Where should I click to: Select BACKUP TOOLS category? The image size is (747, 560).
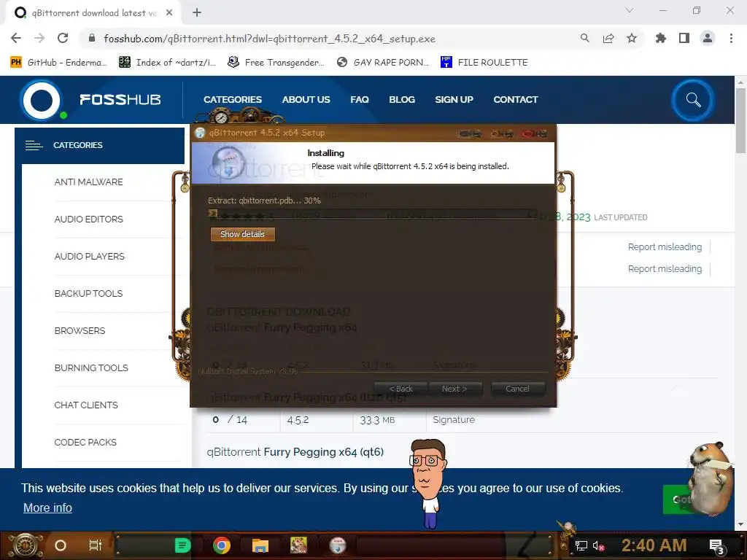point(88,293)
